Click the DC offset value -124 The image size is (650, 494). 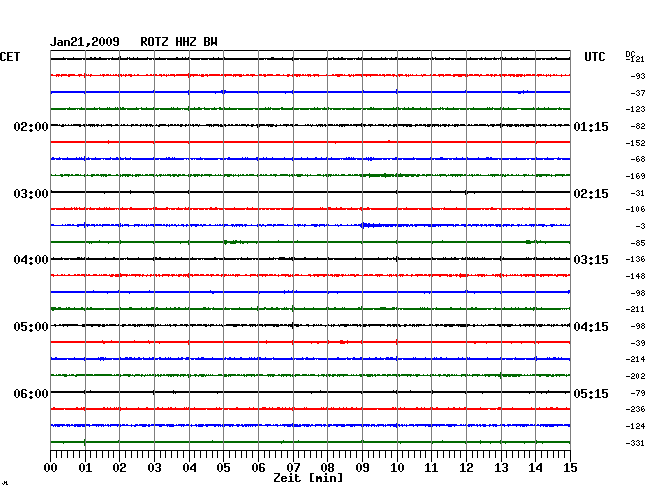pyautogui.click(x=635, y=426)
